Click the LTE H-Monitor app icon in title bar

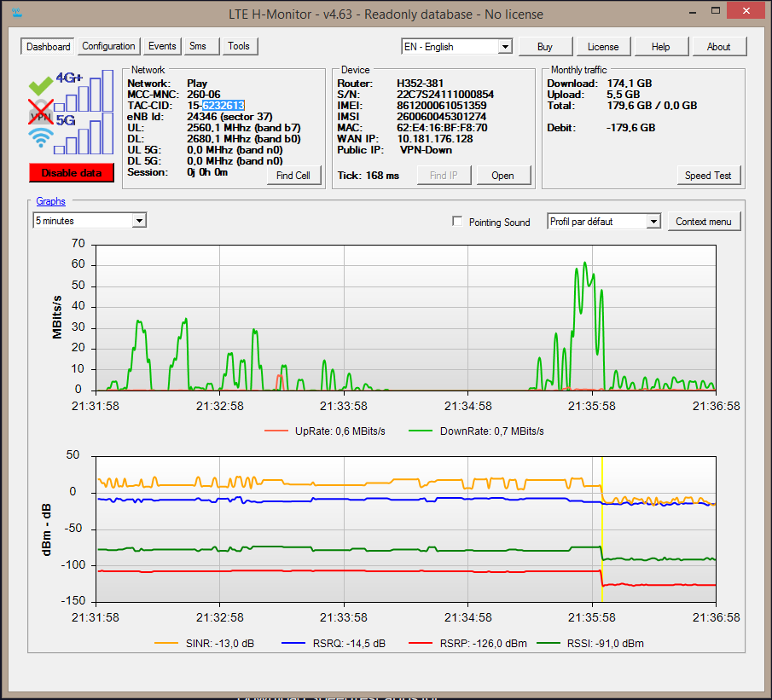(x=17, y=14)
